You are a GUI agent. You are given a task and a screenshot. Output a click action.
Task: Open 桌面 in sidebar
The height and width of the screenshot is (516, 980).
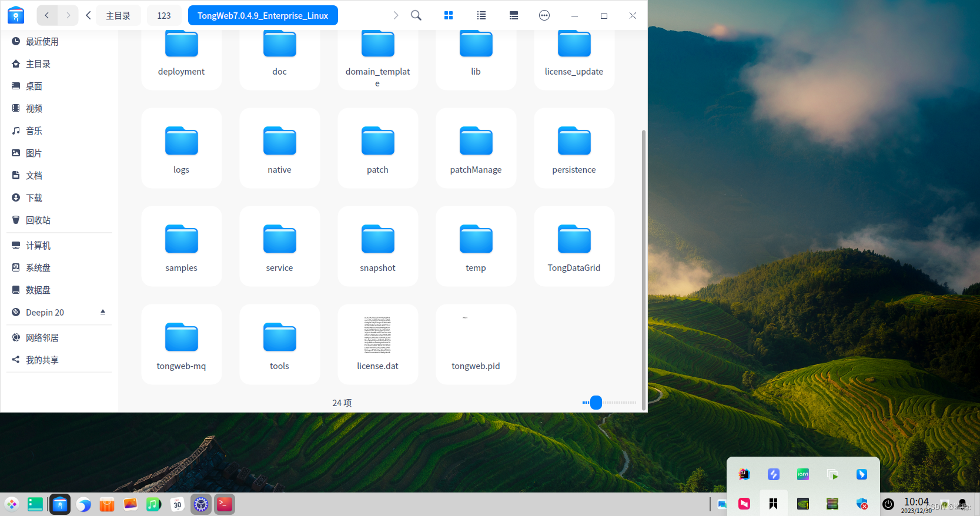(x=59, y=86)
